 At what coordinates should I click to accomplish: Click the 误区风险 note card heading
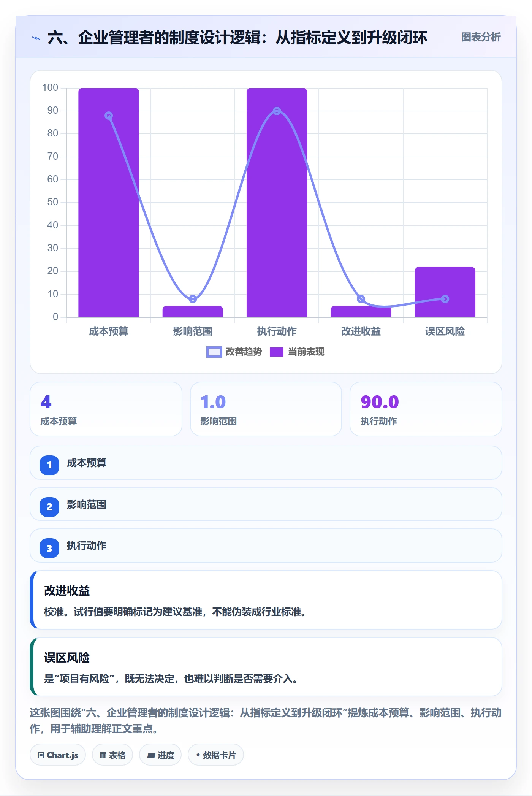pos(67,658)
